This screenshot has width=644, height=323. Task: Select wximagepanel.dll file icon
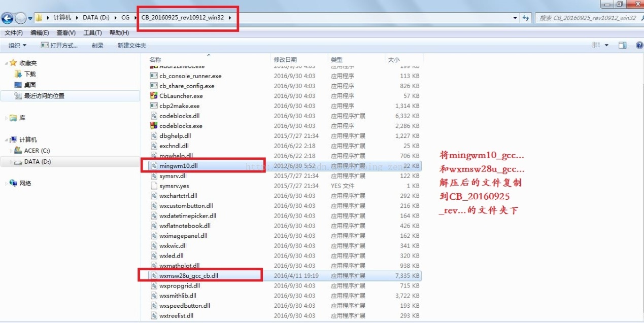154,236
